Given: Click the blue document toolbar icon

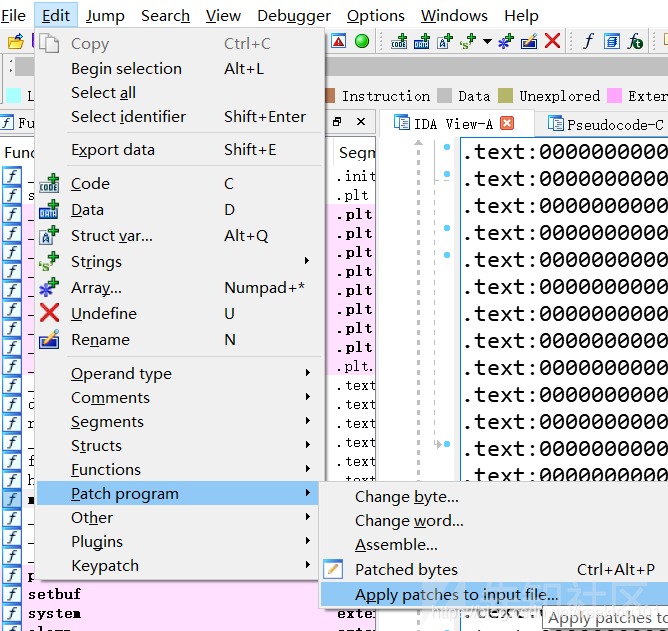Looking at the screenshot, I should (612, 42).
